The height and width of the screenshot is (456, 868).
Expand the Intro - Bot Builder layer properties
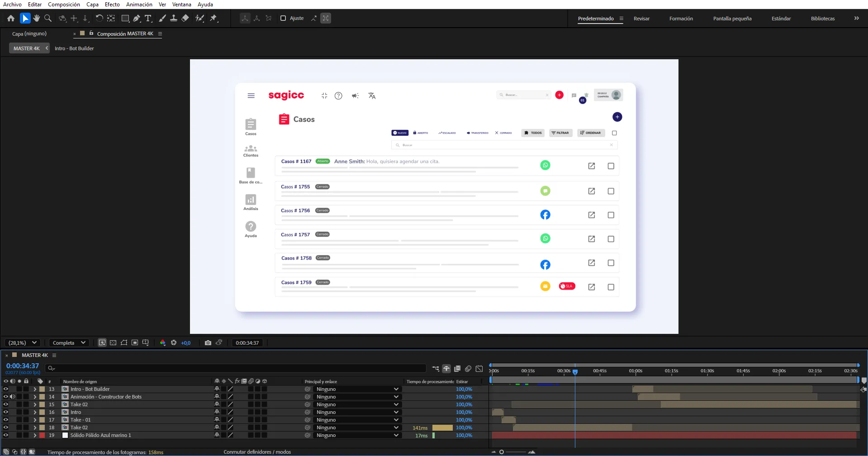coord(35,389)
